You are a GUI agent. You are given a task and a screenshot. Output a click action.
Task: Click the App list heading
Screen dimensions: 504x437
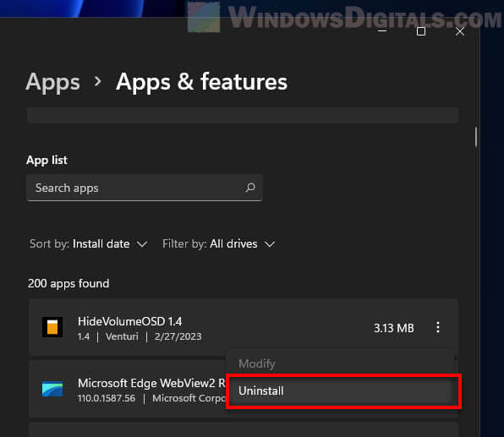pos(47,160)
